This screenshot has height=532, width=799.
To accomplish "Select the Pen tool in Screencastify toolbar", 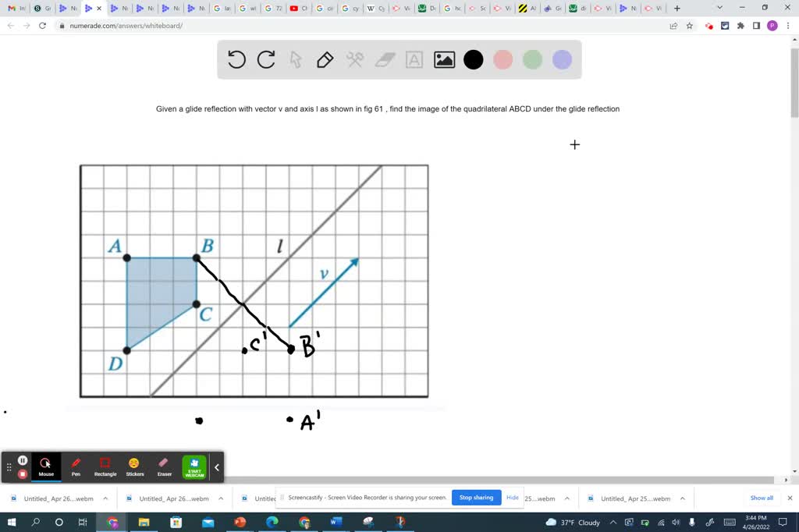I will (76, 464).
